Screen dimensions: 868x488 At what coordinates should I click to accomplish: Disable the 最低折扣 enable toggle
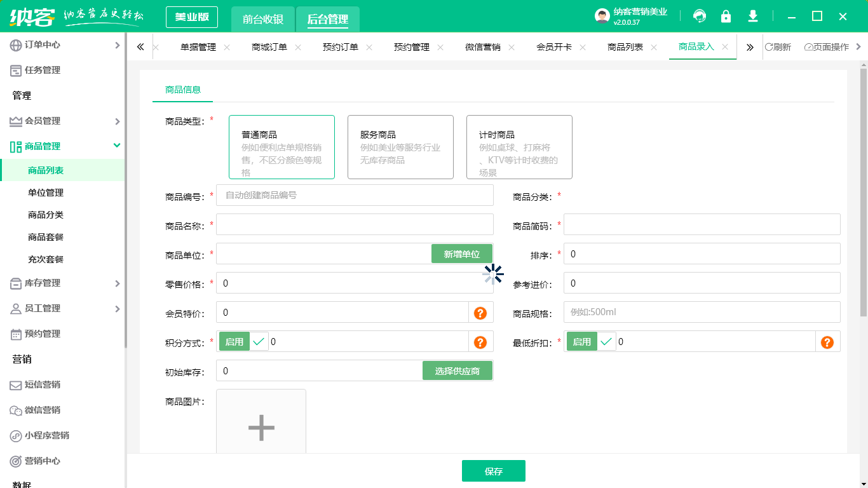click(581, 341)
